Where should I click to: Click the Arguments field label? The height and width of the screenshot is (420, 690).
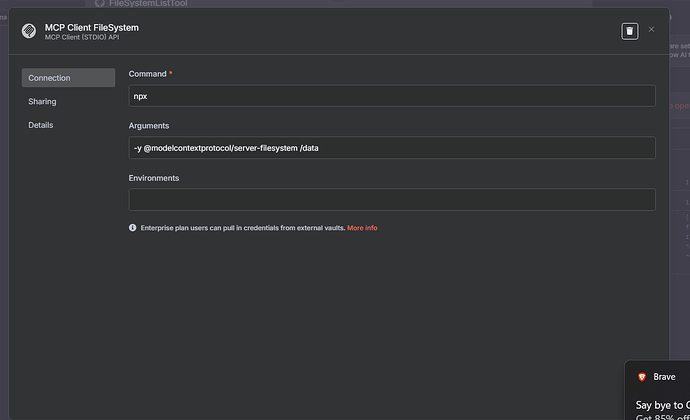tap(149, 126)
